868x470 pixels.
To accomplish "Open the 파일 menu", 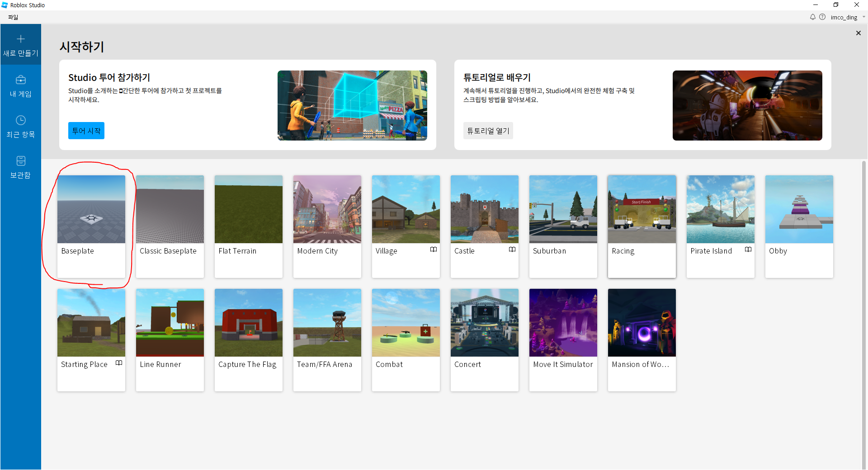I will click(x=13, y=17).
